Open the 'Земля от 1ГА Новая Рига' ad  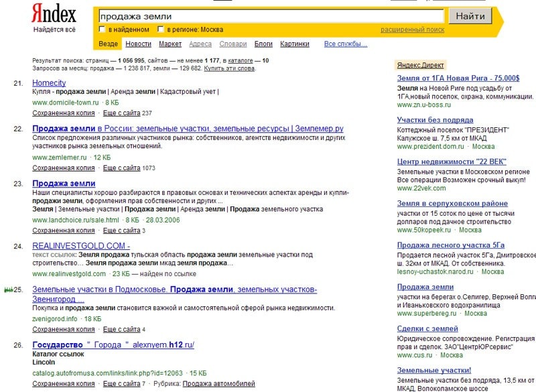pos(458,78)
